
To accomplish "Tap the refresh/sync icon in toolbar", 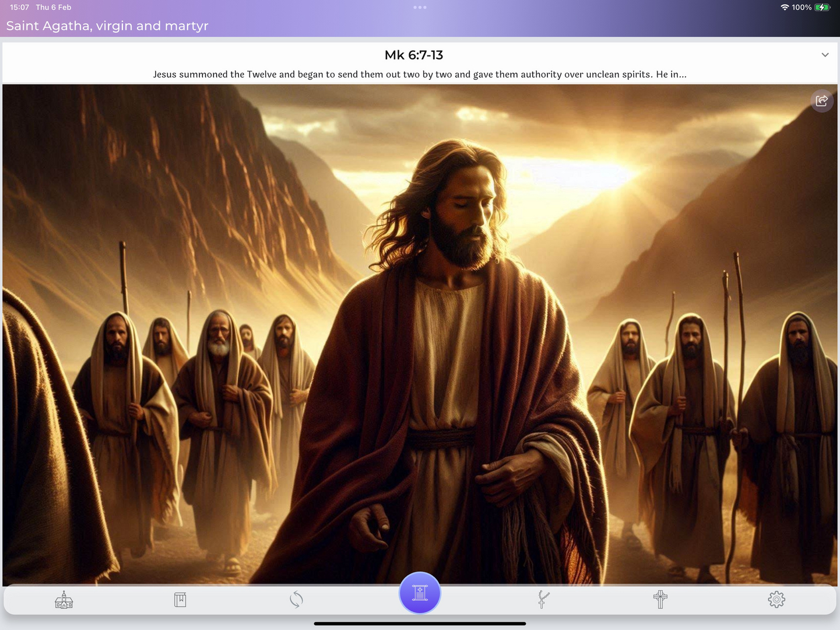I will coord(296,599).
